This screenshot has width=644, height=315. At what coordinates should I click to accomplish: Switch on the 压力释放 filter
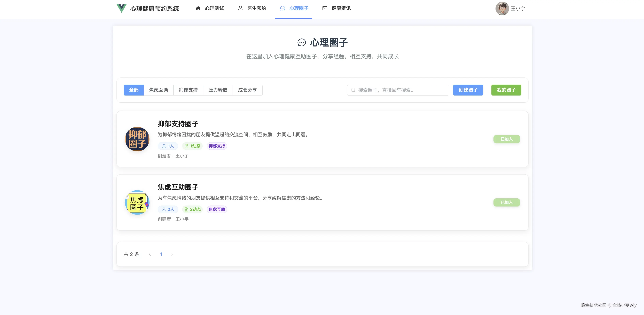218,90
